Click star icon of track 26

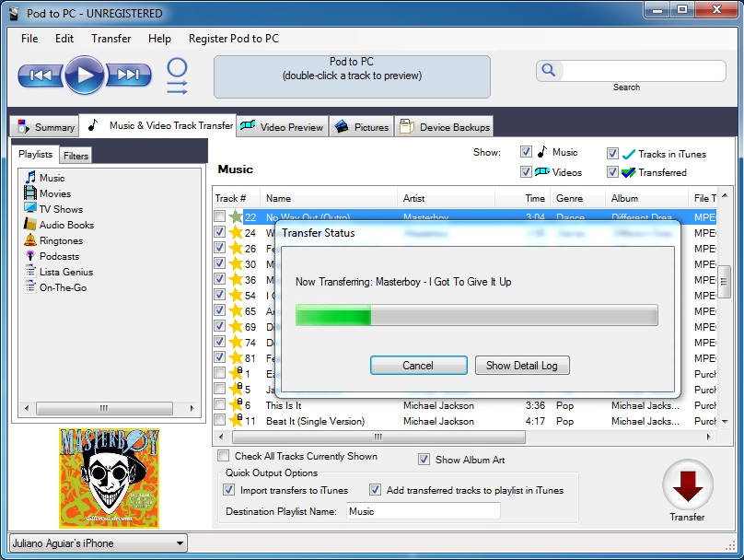tap(236, 248)
